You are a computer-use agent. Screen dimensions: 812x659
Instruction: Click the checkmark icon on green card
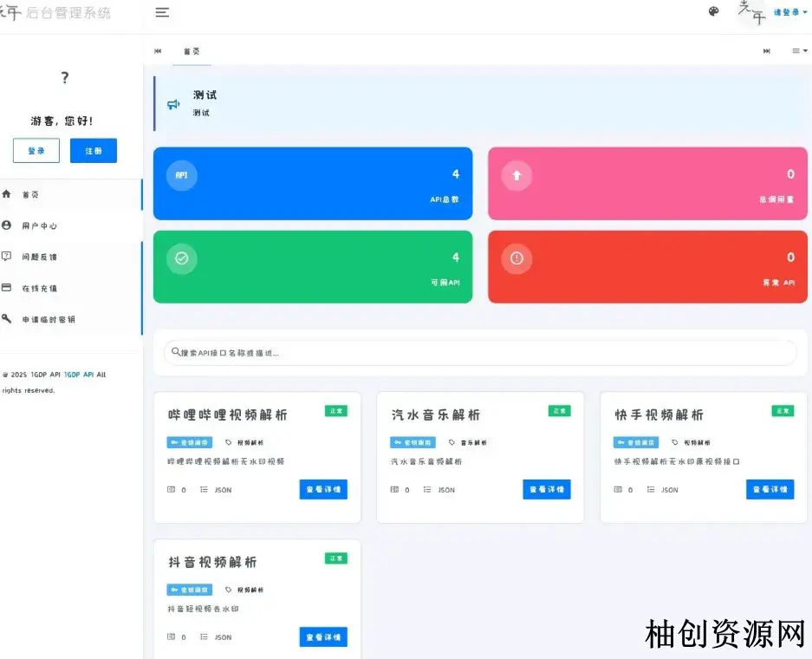(182, 258)
